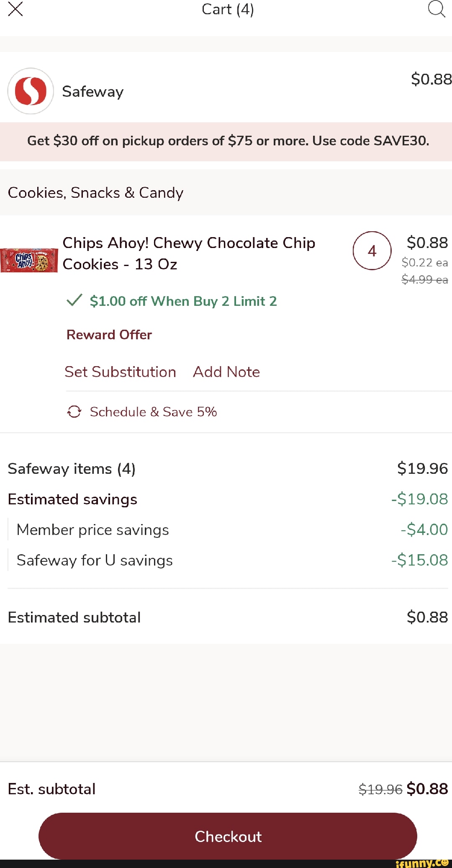Change the quantity circle showing 4

[372, 251]
